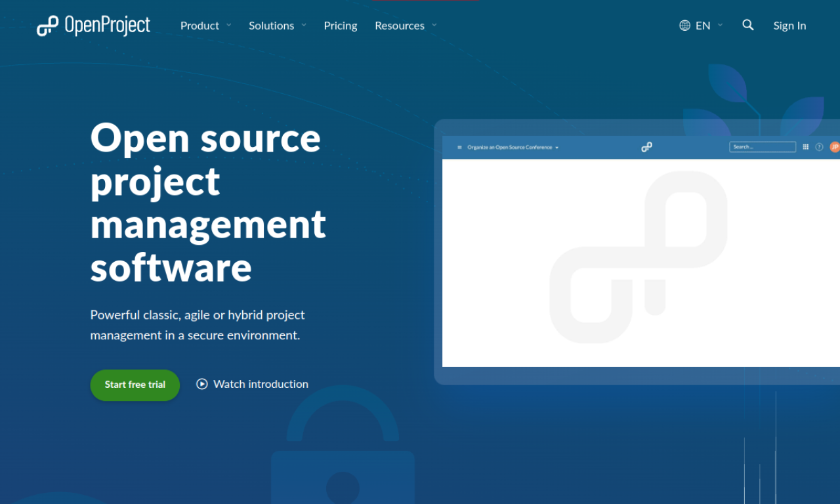Click the play icon beside Watch introduction
840x504 pixels.
pos(201,384)
